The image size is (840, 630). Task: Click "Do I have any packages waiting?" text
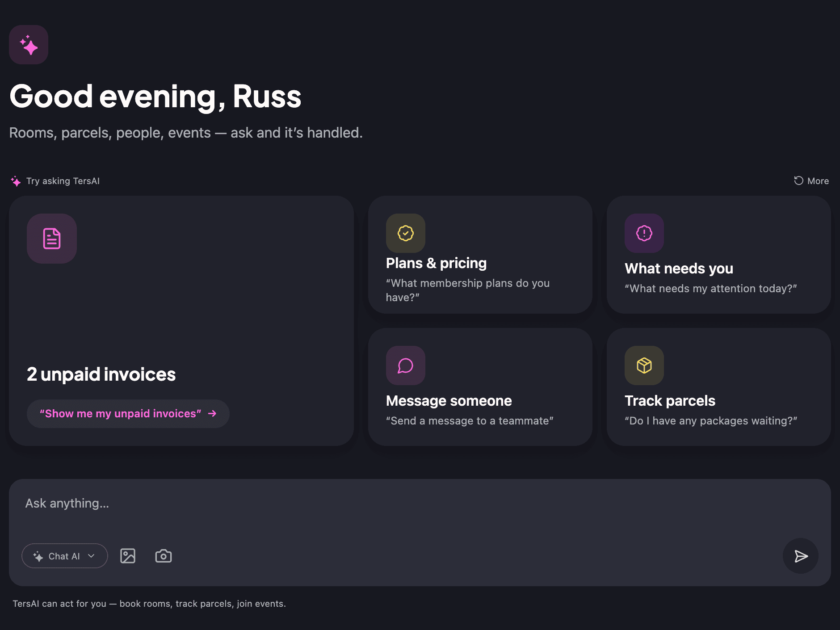click(x=711, y=421)
